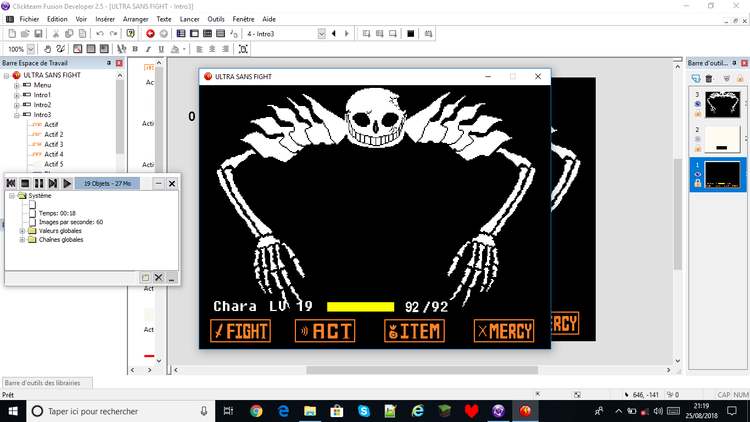
Task: Open the Event editor icon
Action: [207, 33]
